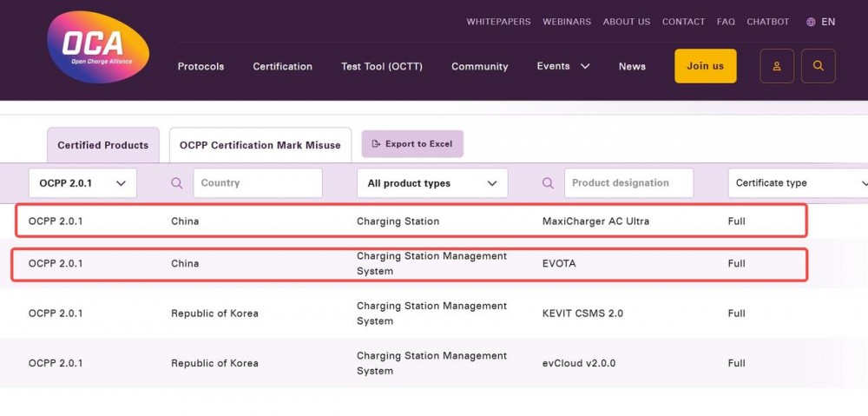Viewport: 868px width, 416px height.
Task: Click the search icon beside Product designation field
Action: (x=548, y=183)
